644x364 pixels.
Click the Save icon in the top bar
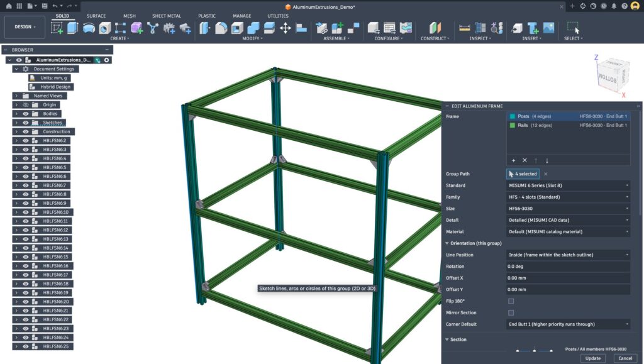tap(45, 6)
